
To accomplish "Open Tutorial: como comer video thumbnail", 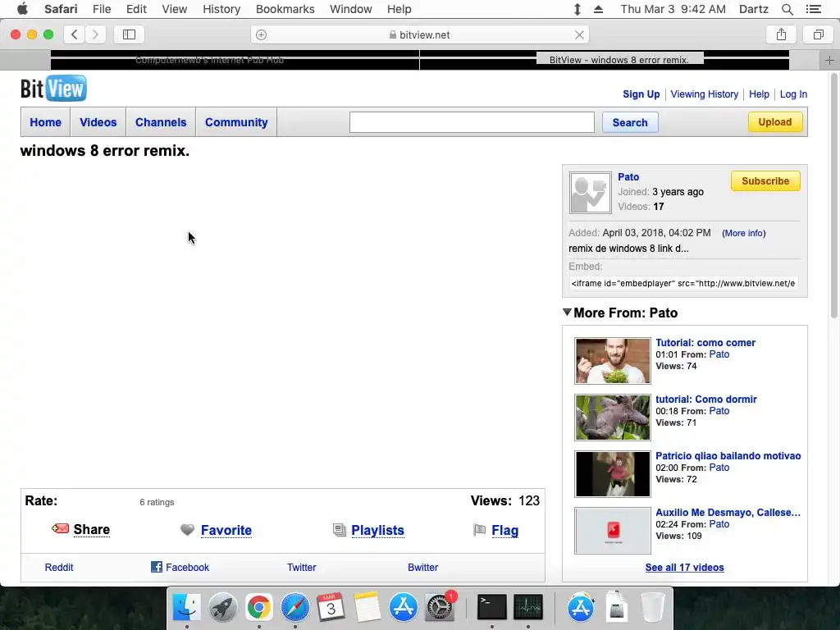I will pos(613,361).
